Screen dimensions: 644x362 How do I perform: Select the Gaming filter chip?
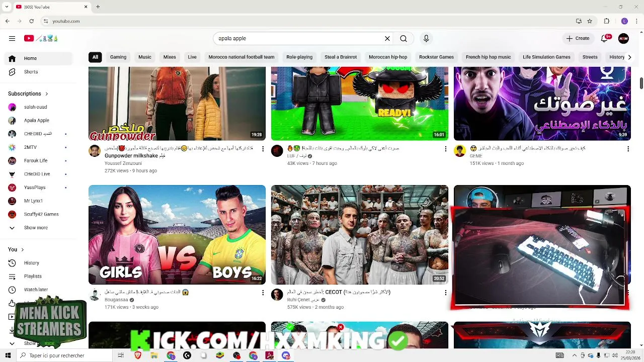118,57
